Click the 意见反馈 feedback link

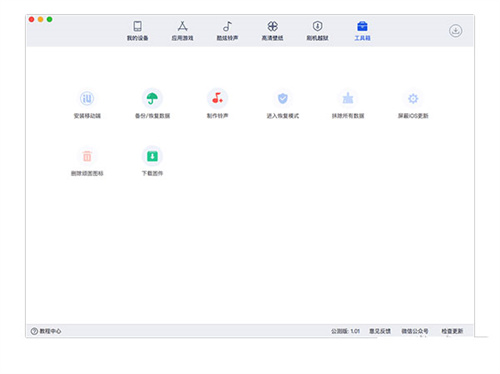380,331
